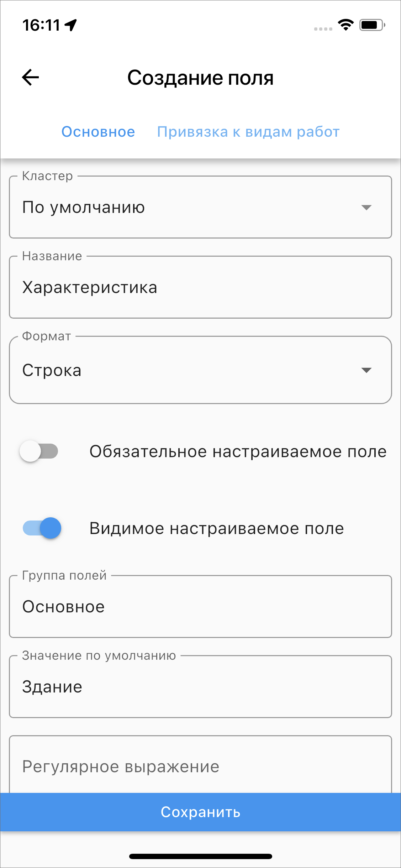Tap the cellular signal dots indicator
401x868 pixels.
323,29
